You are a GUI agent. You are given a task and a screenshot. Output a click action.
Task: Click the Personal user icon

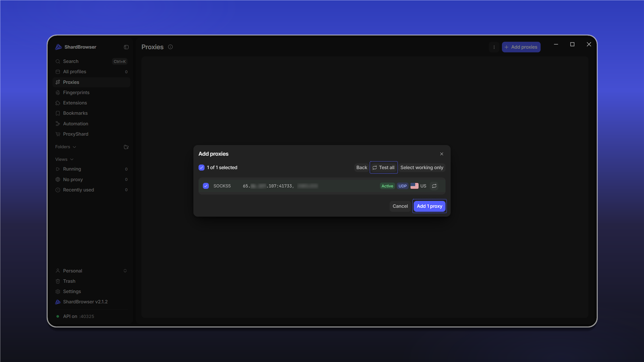pyautogui.click(x=58, y=271)
